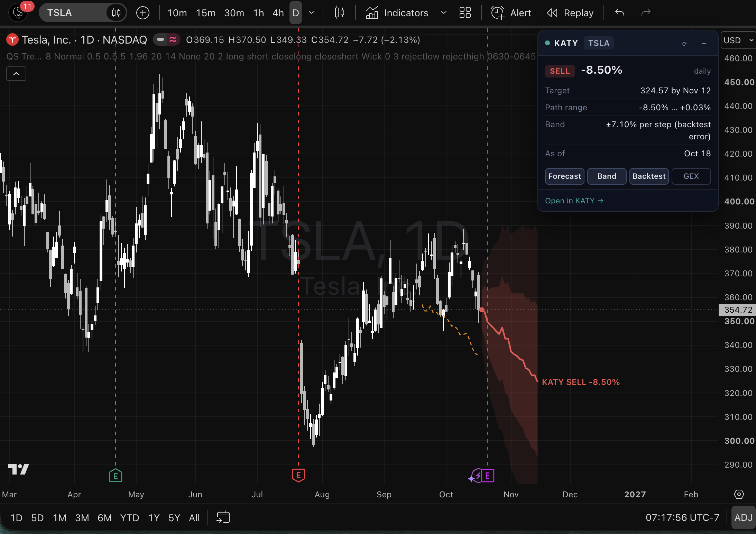Set date range to 1M
The image size is (756, 534).
point(59,518)
